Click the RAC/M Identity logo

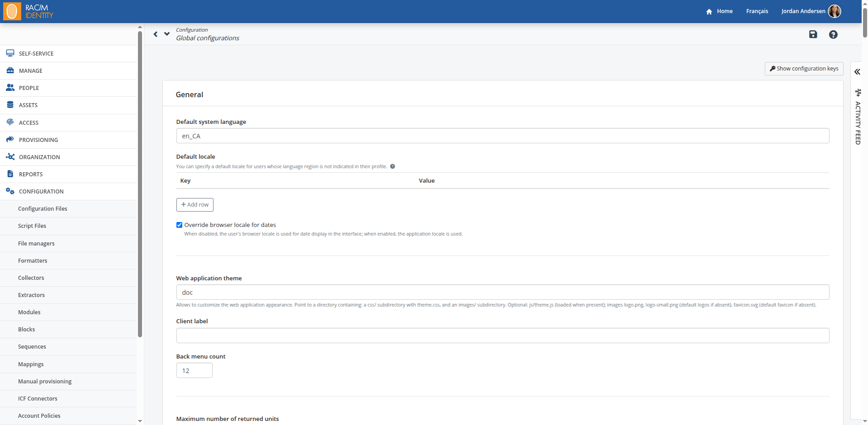coord(28,11)
